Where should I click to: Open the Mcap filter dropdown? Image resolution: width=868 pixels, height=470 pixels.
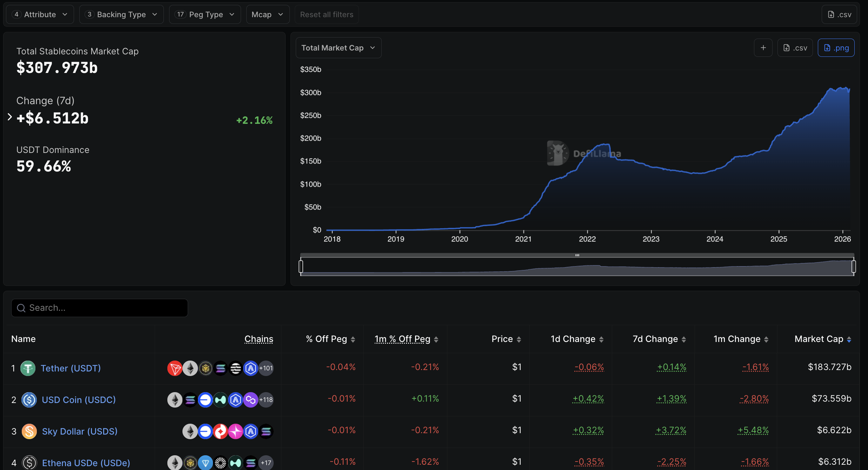pyautogui.click(x=268, y=14)
